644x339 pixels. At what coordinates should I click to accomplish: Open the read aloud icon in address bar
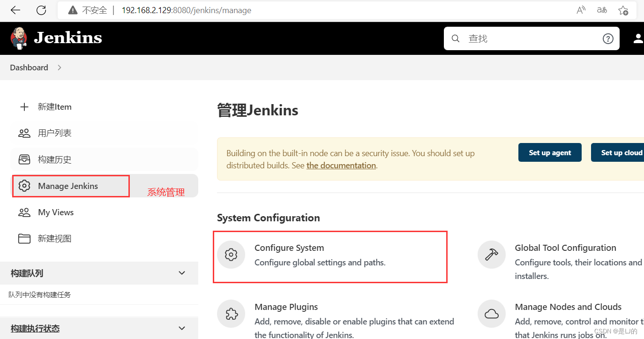point(581,10)
